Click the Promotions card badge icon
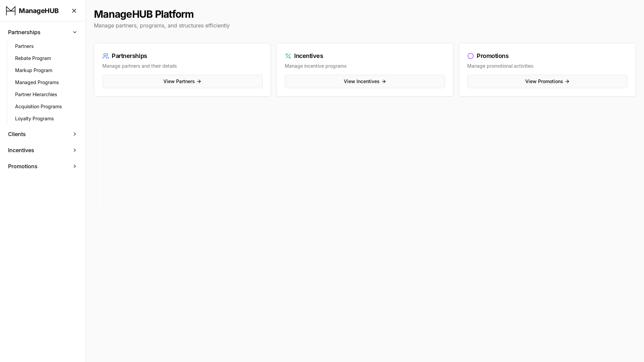The image size is (644, 362). [x=471, y=56]
